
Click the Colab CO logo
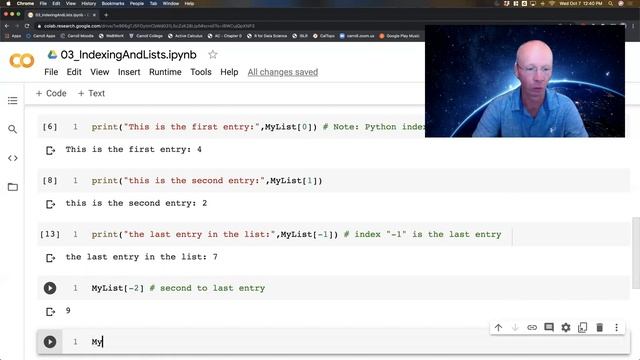(x=22, y=61)
